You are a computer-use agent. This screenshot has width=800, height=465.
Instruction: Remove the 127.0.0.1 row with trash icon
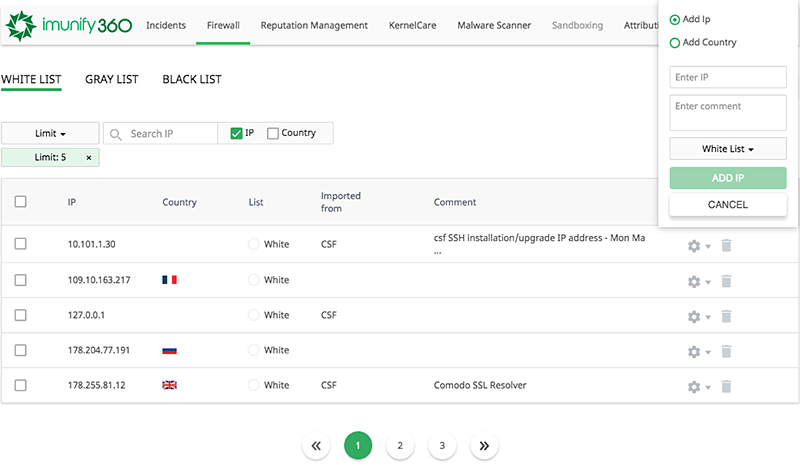pyautogui.click(x=727, y=316)
